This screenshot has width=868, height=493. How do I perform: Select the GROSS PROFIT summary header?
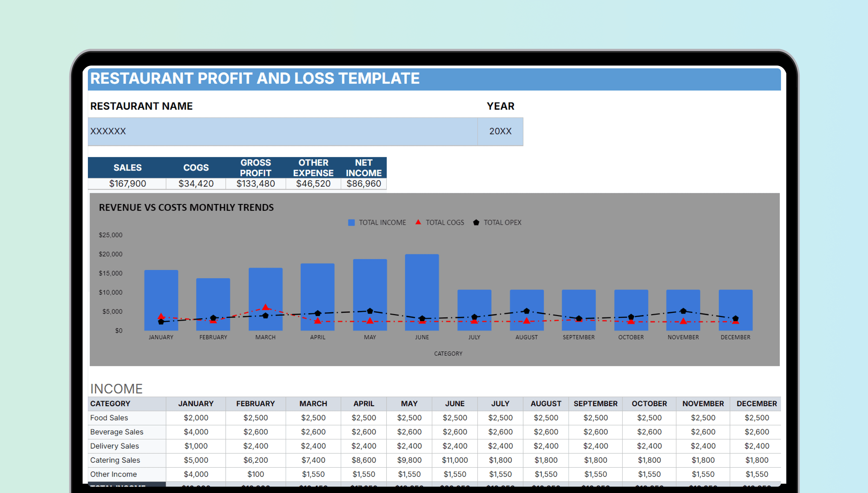pos(256,168)
